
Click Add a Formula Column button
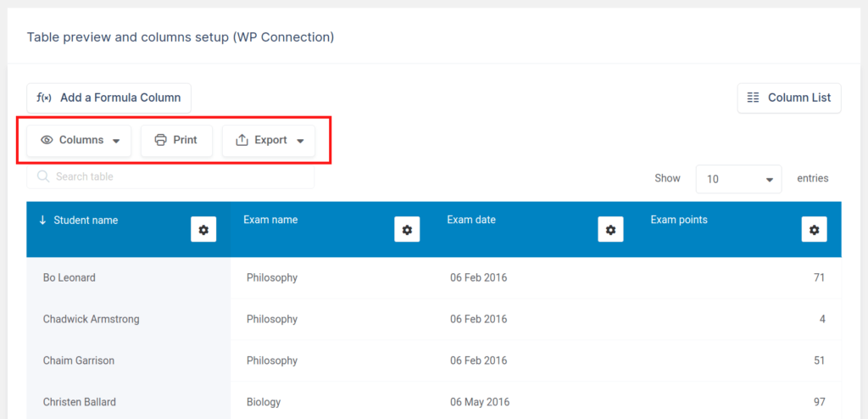coord(108,98)
